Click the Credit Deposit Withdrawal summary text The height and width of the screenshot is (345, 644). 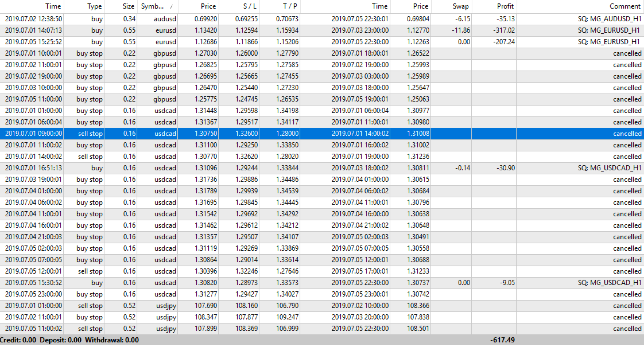pyautogui.click(x=69, y=340)
